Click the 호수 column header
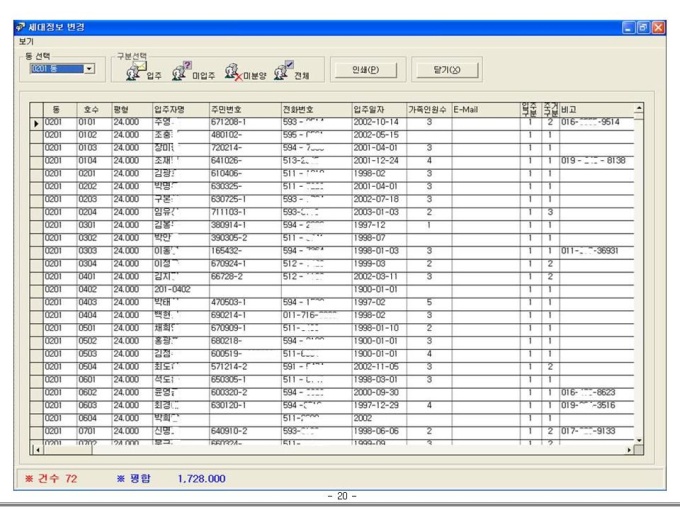This screenshot has height=510, width=680. pyautogui.click(x=95, y=110)
